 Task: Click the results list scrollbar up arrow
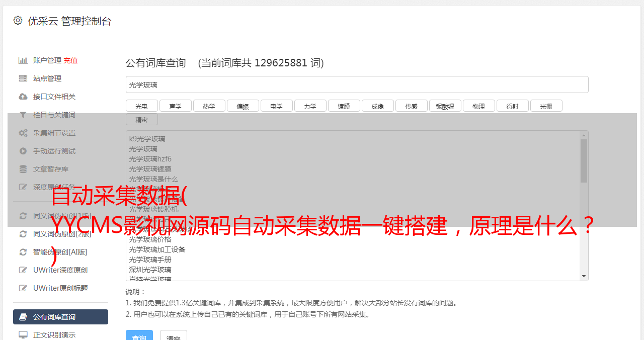(x=584, y=135)
